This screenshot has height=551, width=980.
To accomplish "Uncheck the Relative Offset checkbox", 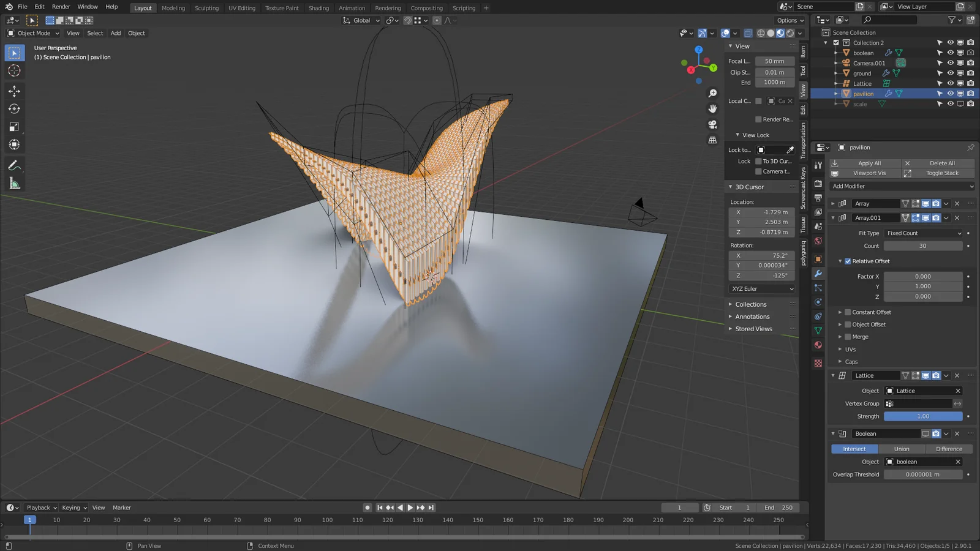I will (848, 261).
